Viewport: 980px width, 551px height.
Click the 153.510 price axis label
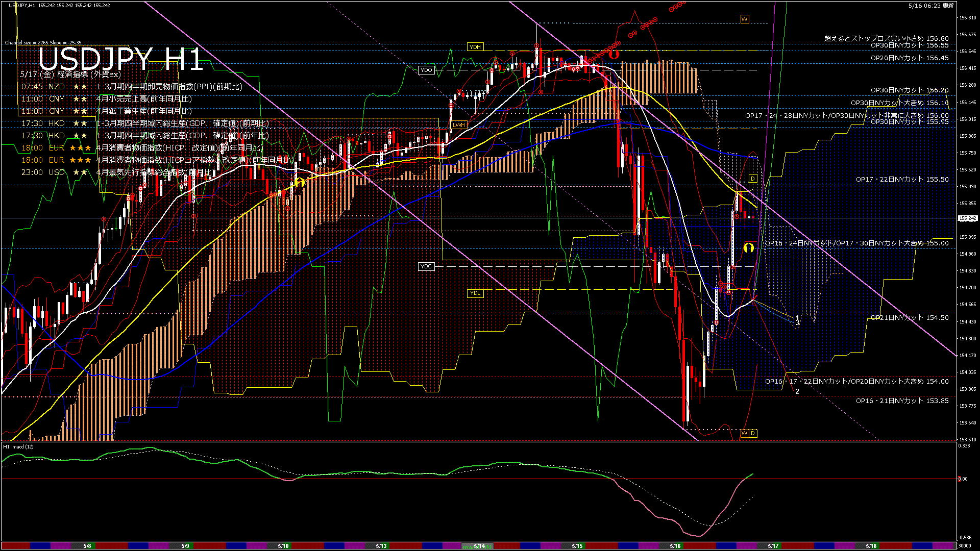[x=968, y=440]
